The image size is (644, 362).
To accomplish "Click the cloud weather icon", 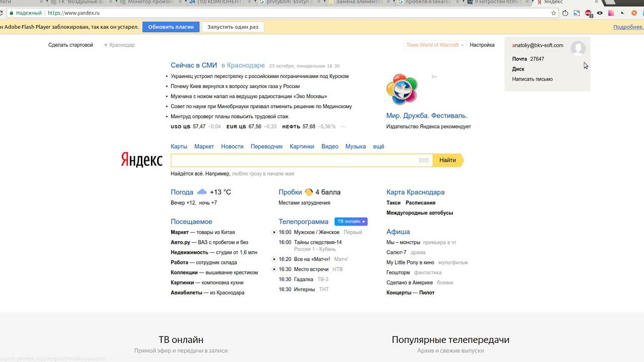I will point(202,192).
